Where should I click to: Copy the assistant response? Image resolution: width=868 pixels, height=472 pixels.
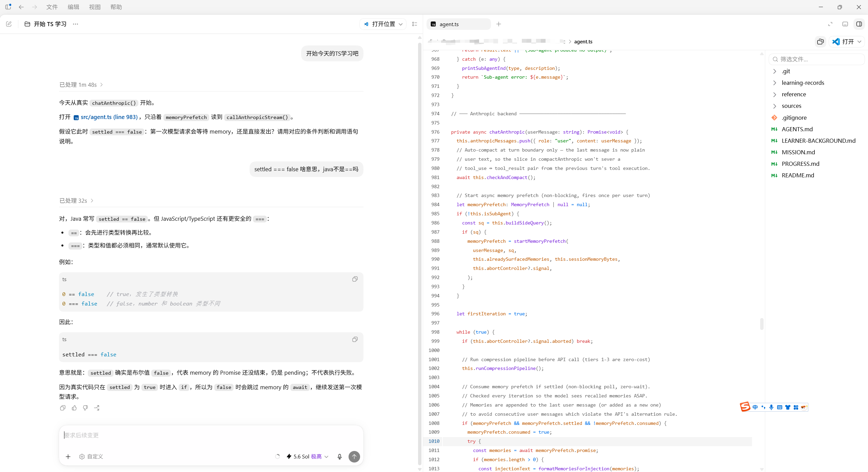[x=63, y=408]
